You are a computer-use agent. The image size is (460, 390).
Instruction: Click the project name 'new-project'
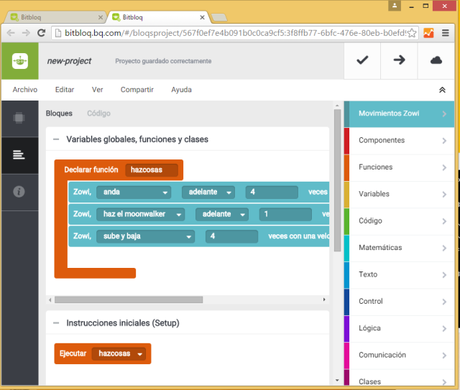pos(69,61)
